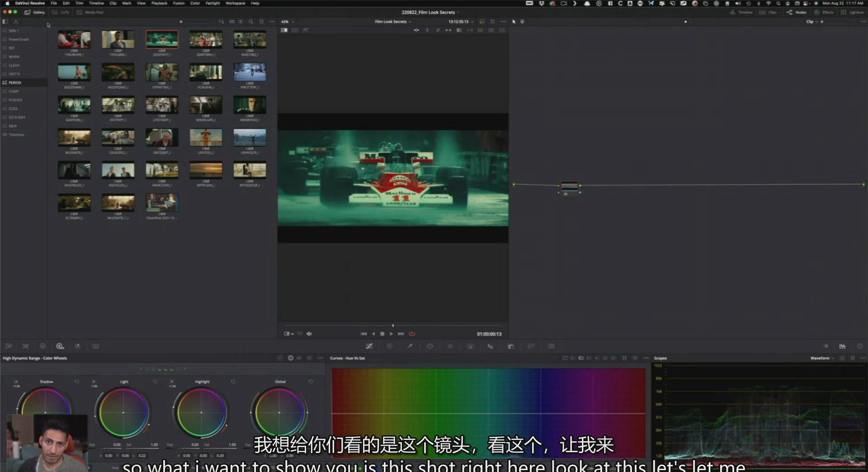Select the PERIOD album in gallery sidebar

[x=24, y=83]
